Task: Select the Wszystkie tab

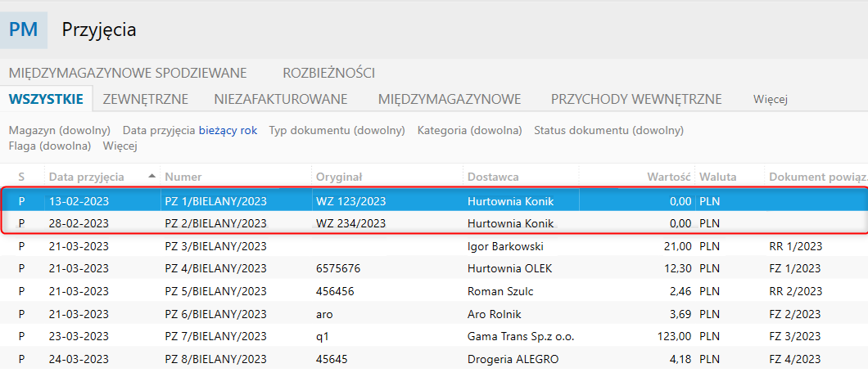Action: [x=46, y=100]
